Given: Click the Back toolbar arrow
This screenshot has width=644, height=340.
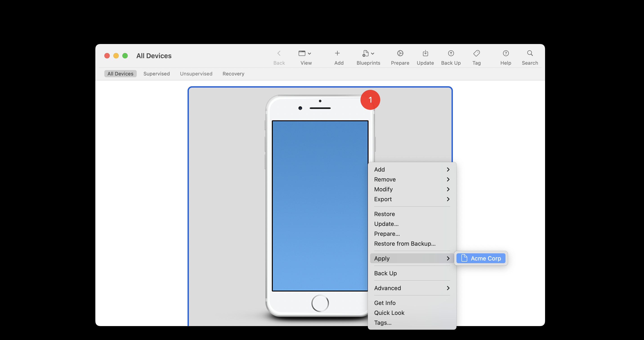Looking at the screenshot, I should 279,53.
